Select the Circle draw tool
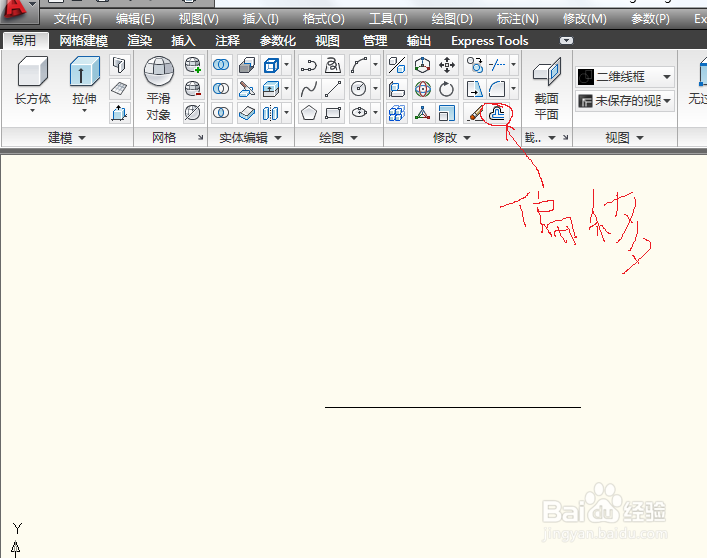Image resolution: width=707 pixels, height=558 pixels. [x=359, y=89]
